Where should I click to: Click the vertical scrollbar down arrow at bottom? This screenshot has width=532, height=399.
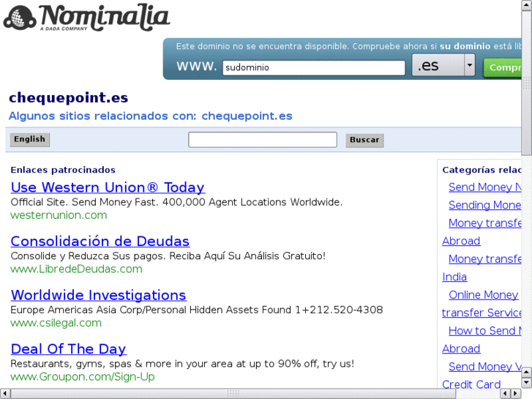click(527, 383)
